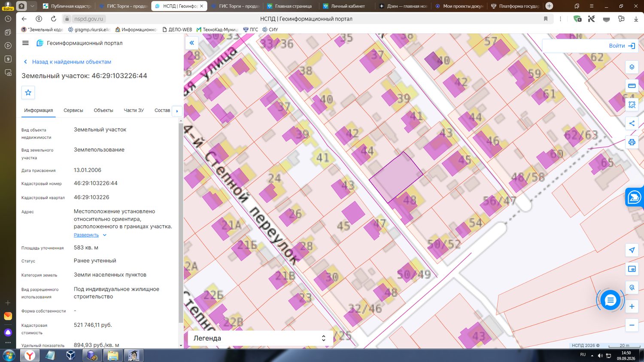Open the Личный кабинет browser tab
644x362 pixels.
346,6
